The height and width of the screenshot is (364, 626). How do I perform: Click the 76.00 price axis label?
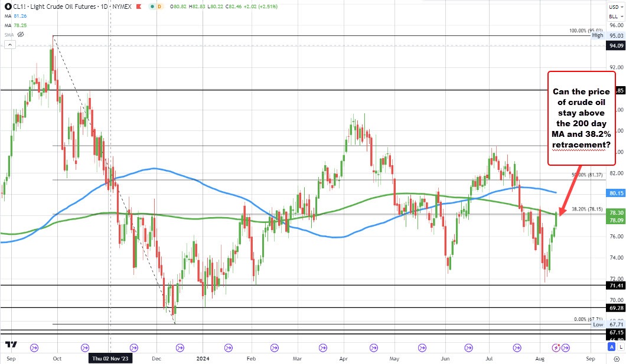coord(617,237)
